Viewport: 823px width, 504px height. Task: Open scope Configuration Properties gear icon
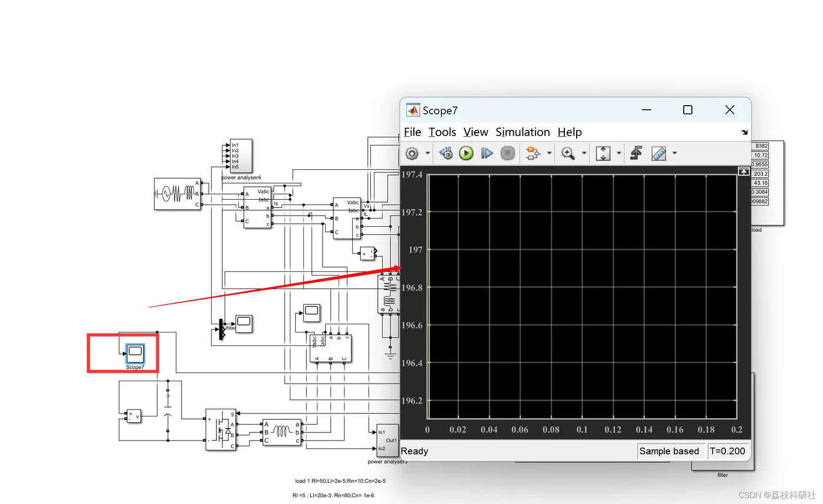(412, 153)
